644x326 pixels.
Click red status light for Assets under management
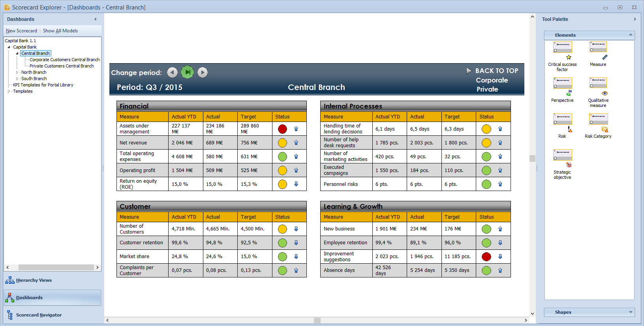click(x=282, y=129)
